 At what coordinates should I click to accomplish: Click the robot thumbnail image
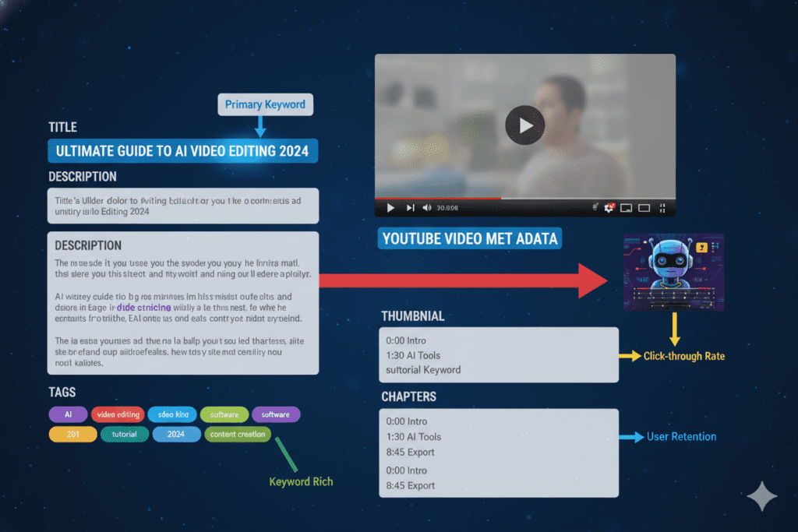coord(673,272)
